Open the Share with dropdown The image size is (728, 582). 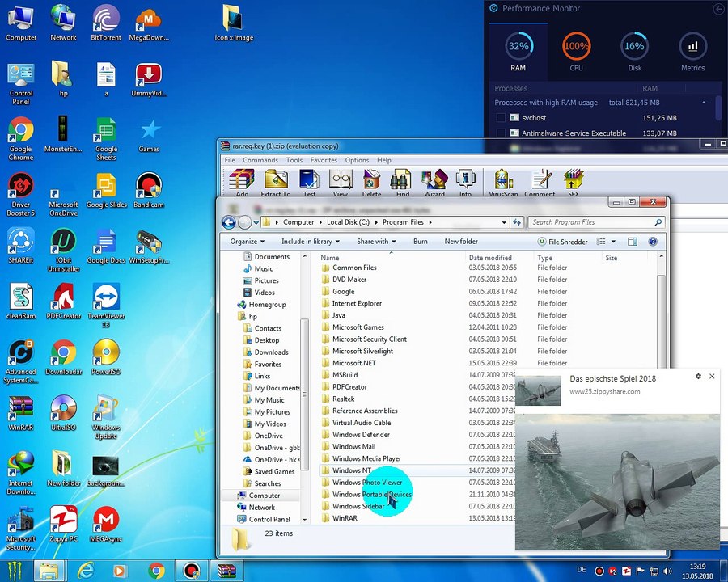[x=376, y=242]
